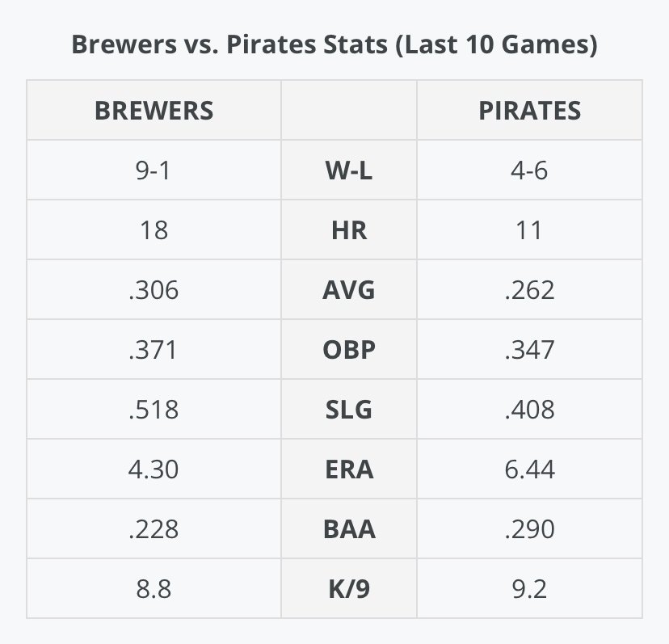Click the Pirates 6.44 ERA value
Viewport: 669px width, 644px height.
click(x=529, y=469)
